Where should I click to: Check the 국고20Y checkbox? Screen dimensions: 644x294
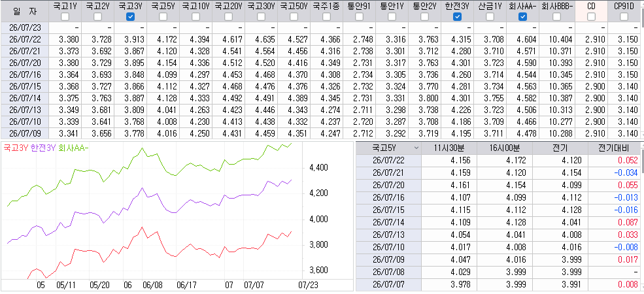pos(228,16)
